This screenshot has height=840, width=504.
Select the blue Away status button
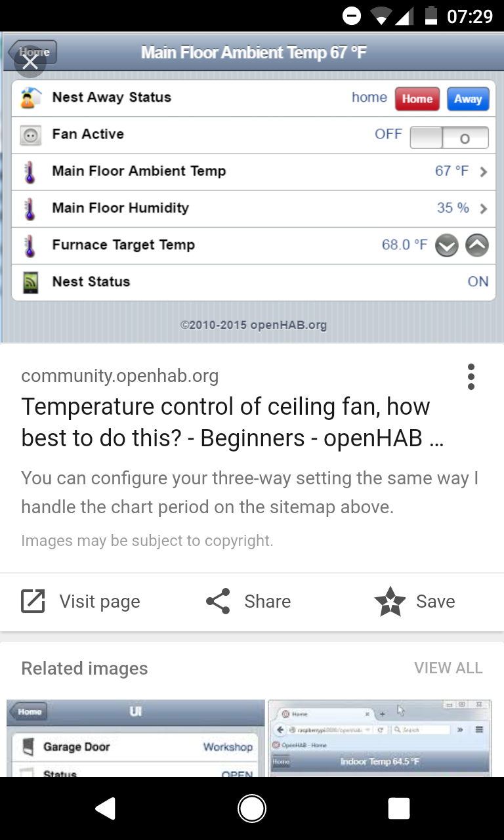(468, 99)
